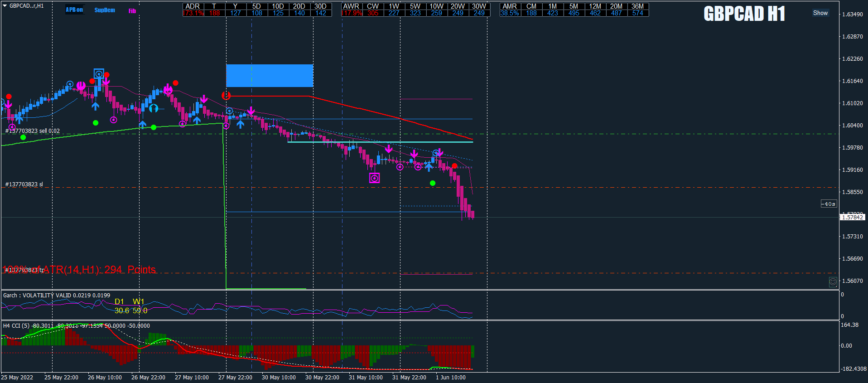Click the 20M column header

(617, 6)
